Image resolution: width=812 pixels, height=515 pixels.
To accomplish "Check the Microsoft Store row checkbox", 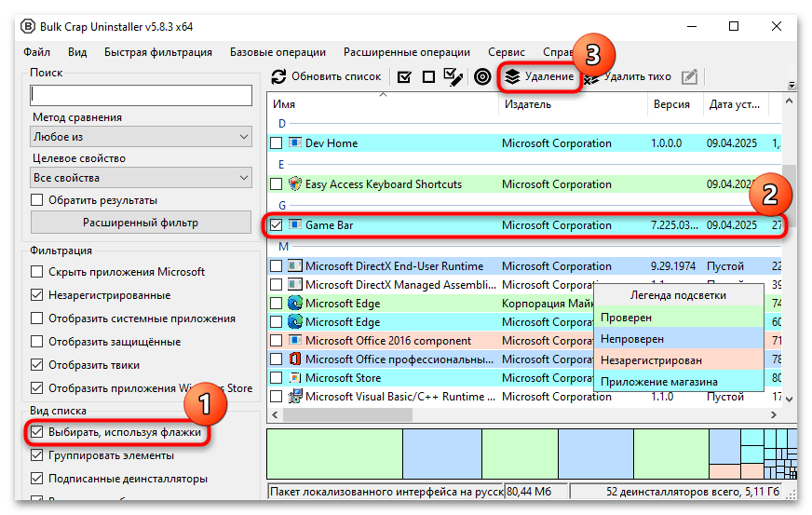I will coord(277,378).
